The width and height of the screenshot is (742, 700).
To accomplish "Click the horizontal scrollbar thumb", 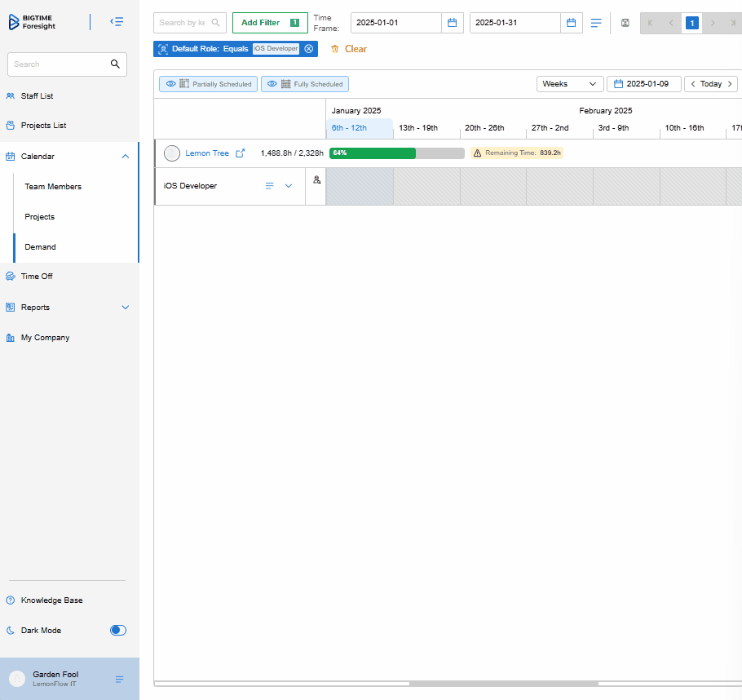I will click(504, 684).
